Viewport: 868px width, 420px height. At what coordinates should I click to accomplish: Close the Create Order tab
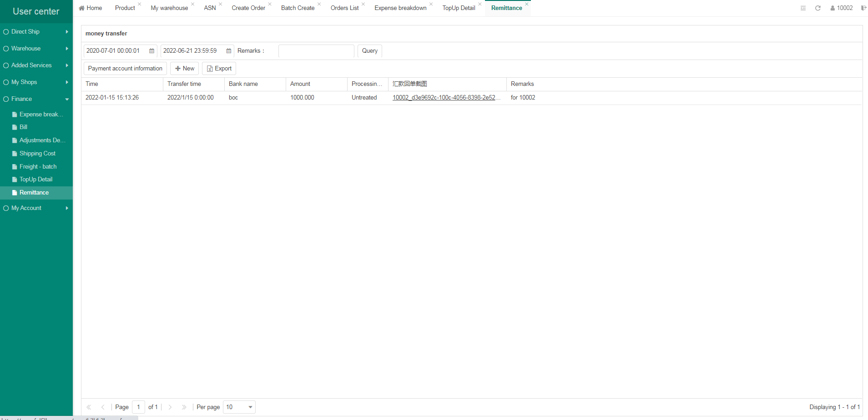pyautogui.click(x=270, y=4)
